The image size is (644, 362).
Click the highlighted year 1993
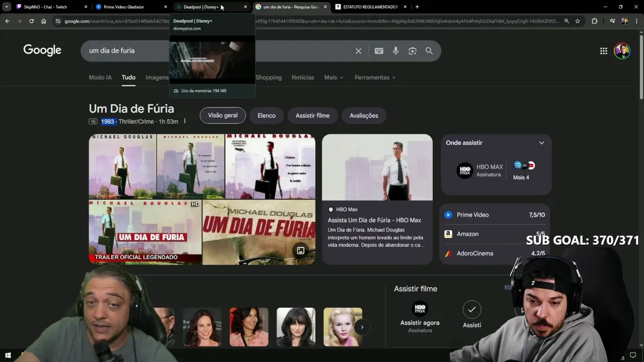[108, 122]
